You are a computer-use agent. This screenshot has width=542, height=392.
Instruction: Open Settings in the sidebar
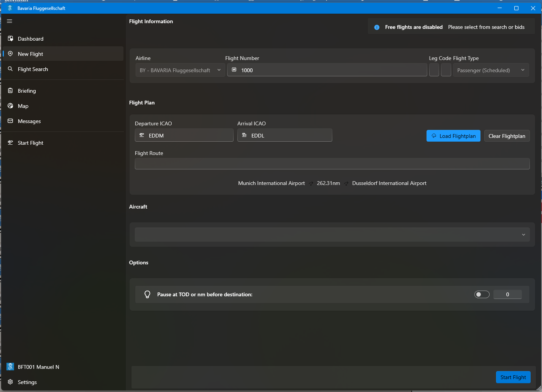point(63,382)
